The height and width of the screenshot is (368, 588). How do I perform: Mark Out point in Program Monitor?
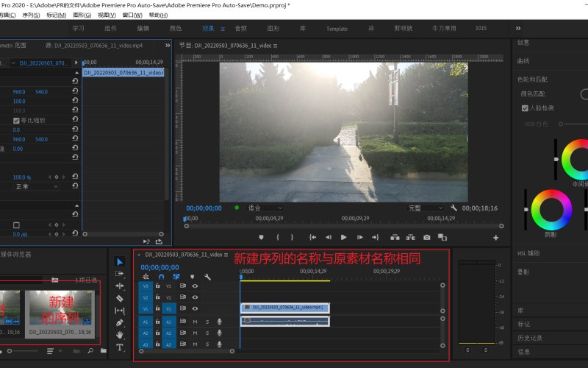[x=292, y=237]
